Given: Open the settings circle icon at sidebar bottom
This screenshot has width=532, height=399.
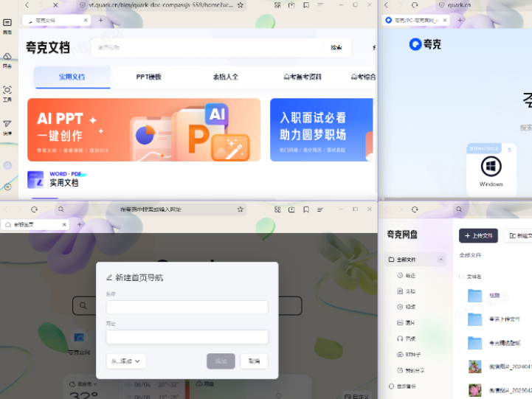Looking at the screenshot, I should coord(7,187).
